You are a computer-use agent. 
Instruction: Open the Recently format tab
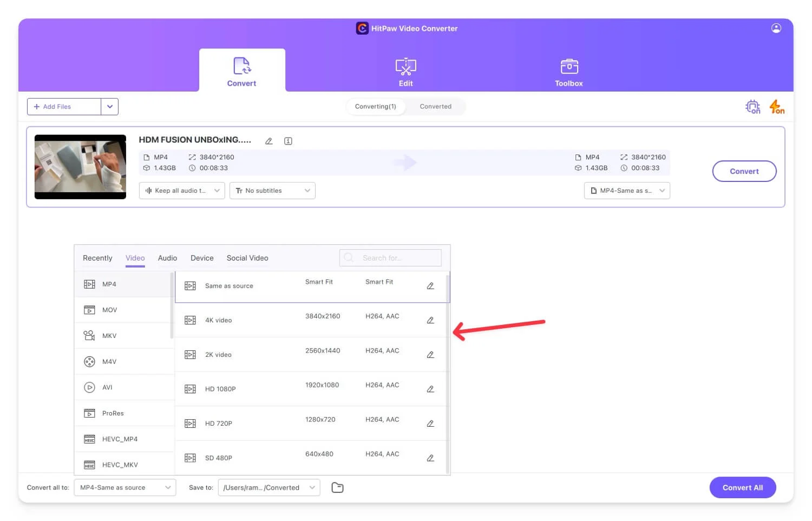coord(97,258)
